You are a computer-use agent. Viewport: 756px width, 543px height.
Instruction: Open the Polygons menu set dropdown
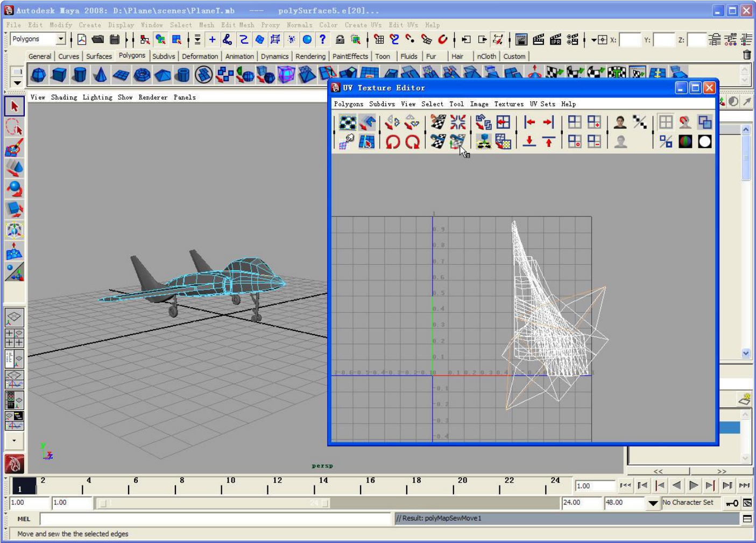tap(61, 39)
